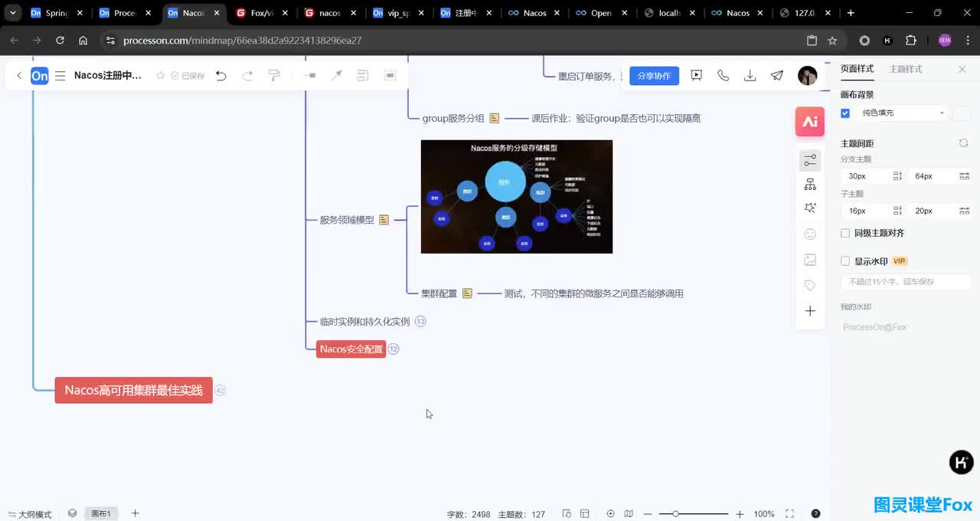Open the user avatar menu
The width and height of the screenshot is (980, 521).
(807, 76)
